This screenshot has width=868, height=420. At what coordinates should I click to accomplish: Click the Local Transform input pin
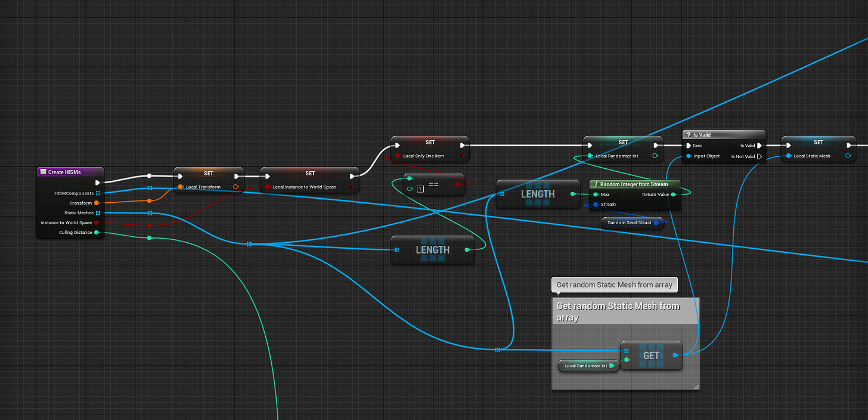(x=181, y=187)
